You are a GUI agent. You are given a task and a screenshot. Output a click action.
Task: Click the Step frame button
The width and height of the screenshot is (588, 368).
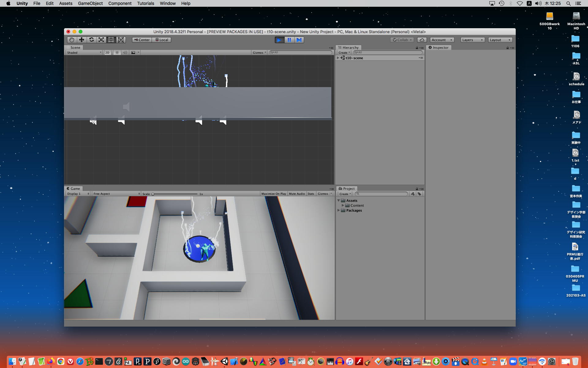[x=299, y=40]
